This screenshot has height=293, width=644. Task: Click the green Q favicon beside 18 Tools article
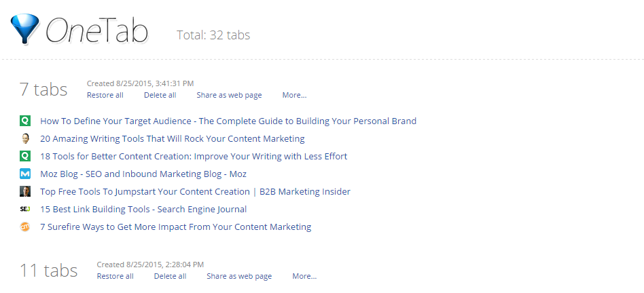point(25,156)
